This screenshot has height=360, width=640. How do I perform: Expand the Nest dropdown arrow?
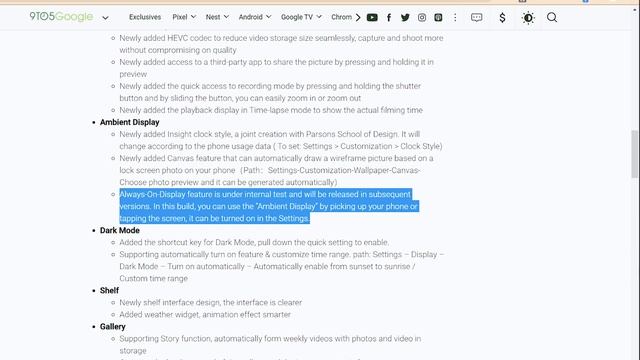click(x=226, y=17)
